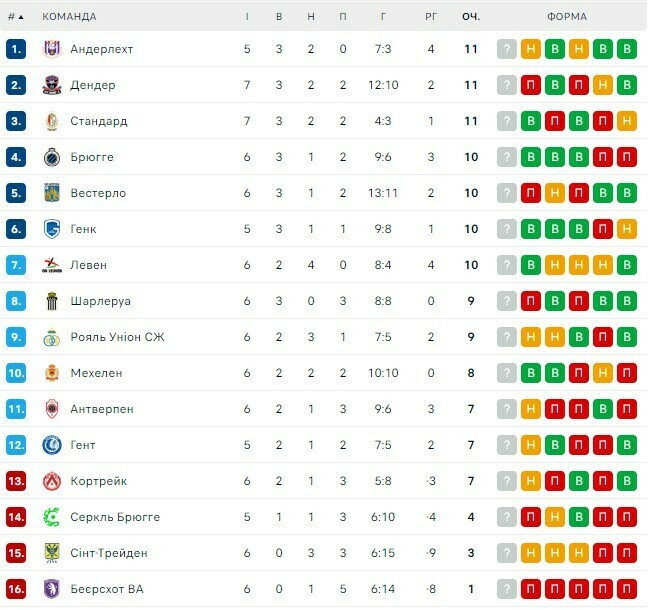Click the Standard club crest icon
The width and height of the screenshot is (648, 610).
click(52, 121)
